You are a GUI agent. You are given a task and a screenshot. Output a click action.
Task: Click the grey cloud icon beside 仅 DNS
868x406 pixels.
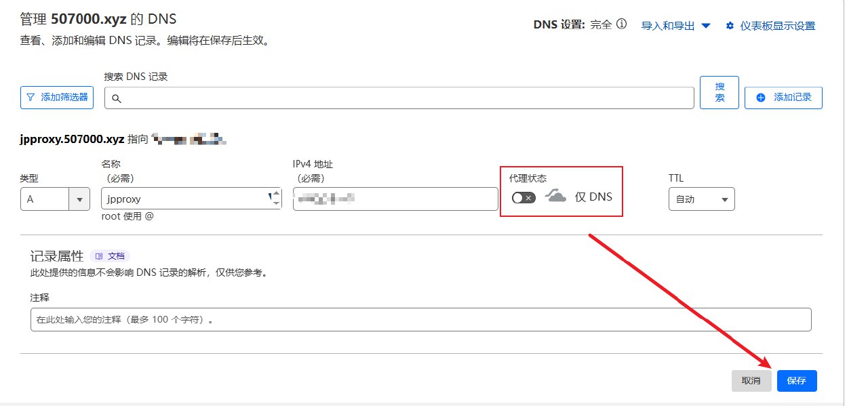click(556, 197)
